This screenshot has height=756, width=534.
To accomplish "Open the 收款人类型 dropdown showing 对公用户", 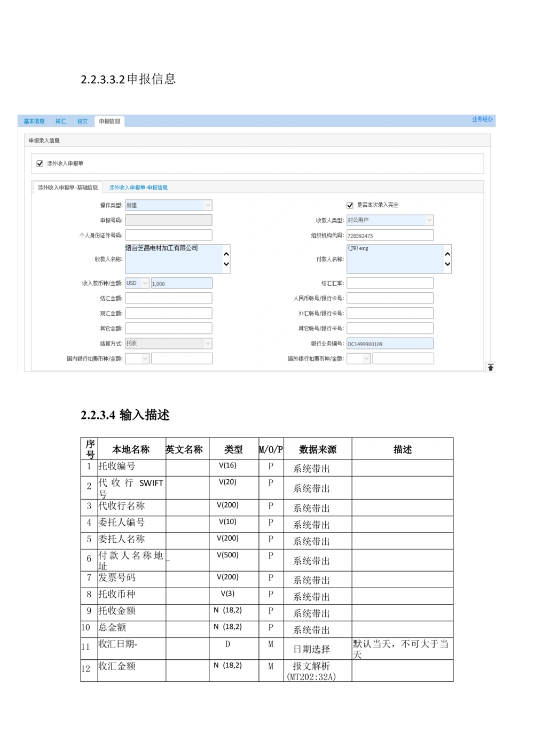I will tap(429, 220).
